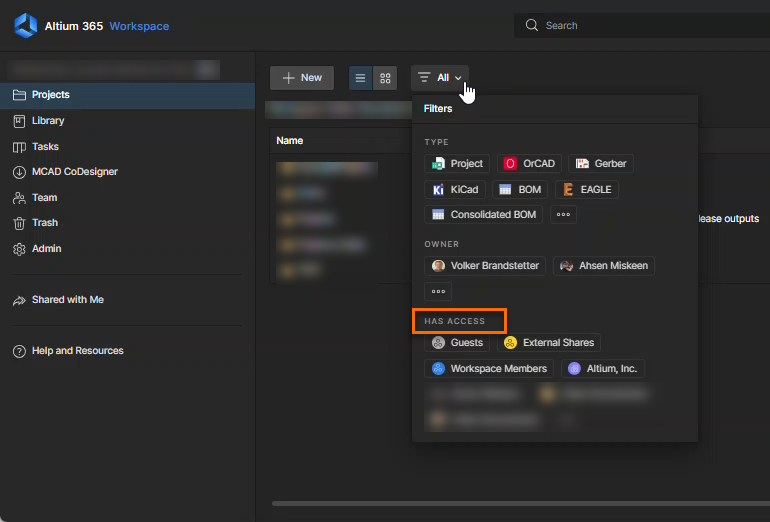Image resolution: width=770 pixels, height=522 pixels.
Task: Open Shared with Me
Action: pyautogui.click(x=128, y=300)
